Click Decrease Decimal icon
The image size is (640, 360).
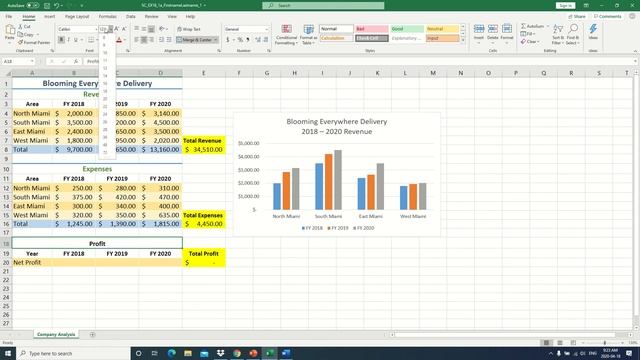click(266, 40)
